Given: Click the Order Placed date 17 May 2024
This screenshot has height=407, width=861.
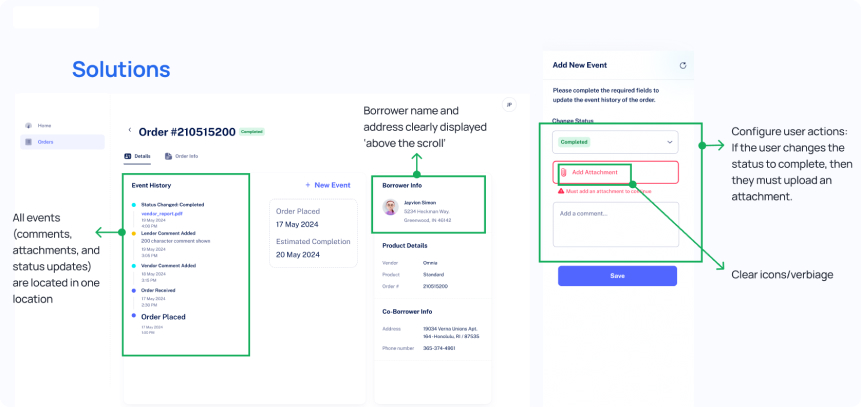Looking at the screenshot, I should point(297,224).
